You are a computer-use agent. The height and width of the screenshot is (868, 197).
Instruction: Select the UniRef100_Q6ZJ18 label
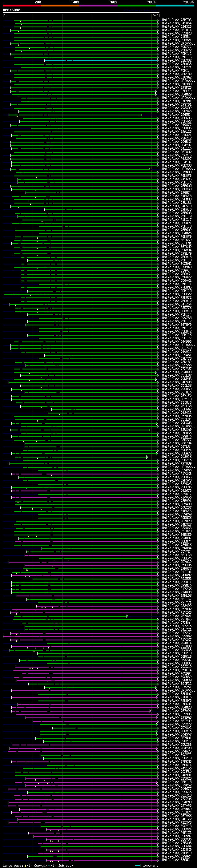[x=177, y=796]
